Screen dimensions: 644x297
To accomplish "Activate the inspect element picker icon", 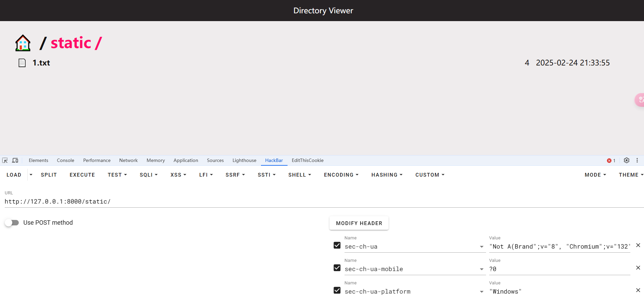I will (x=5, y=160).
